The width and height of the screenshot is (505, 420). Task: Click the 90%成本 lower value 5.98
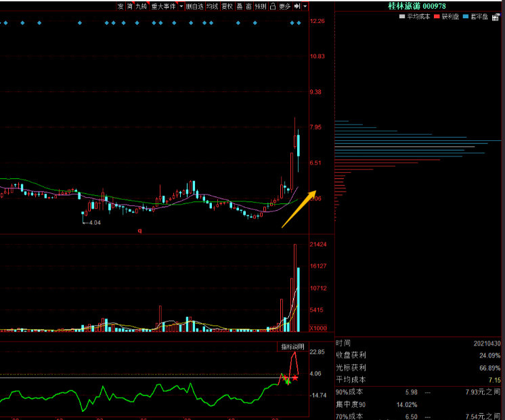coord(412,393)
